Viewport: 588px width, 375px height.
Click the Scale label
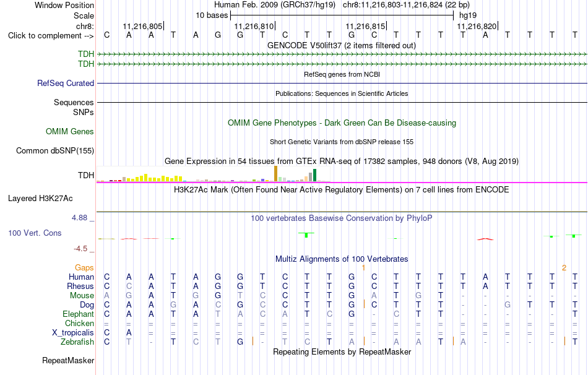pyautogui.click(x=84, y=15)
